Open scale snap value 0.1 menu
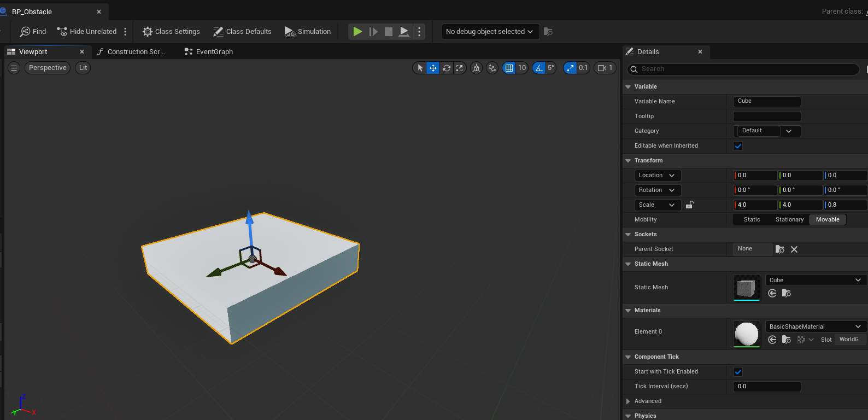 point(583,68)
